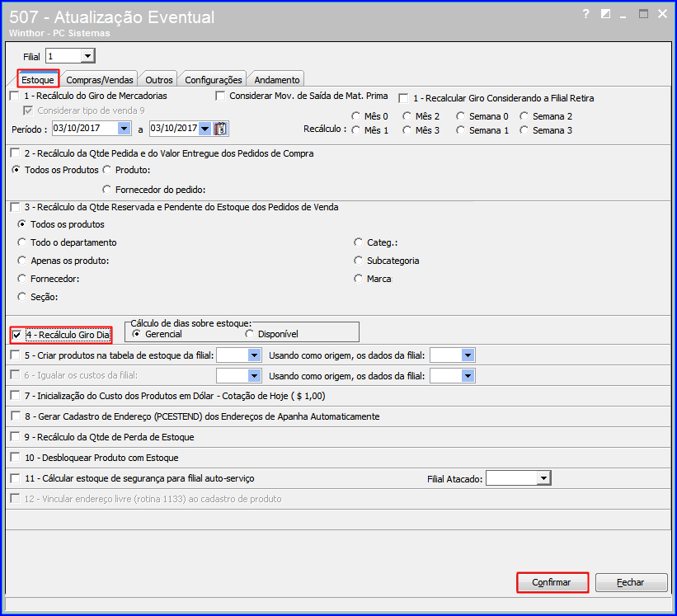Check Recalcular Giro Considerando a Filial Retira

[404, 98]
